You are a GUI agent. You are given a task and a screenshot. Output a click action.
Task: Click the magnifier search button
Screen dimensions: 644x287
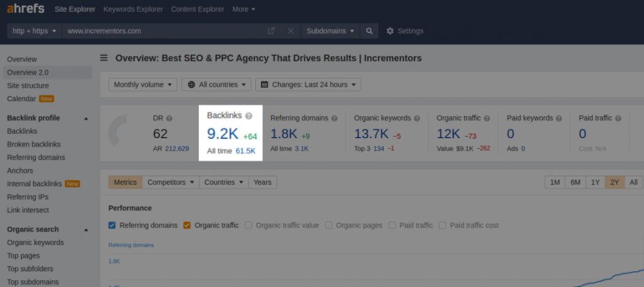[x=369, y=31]
